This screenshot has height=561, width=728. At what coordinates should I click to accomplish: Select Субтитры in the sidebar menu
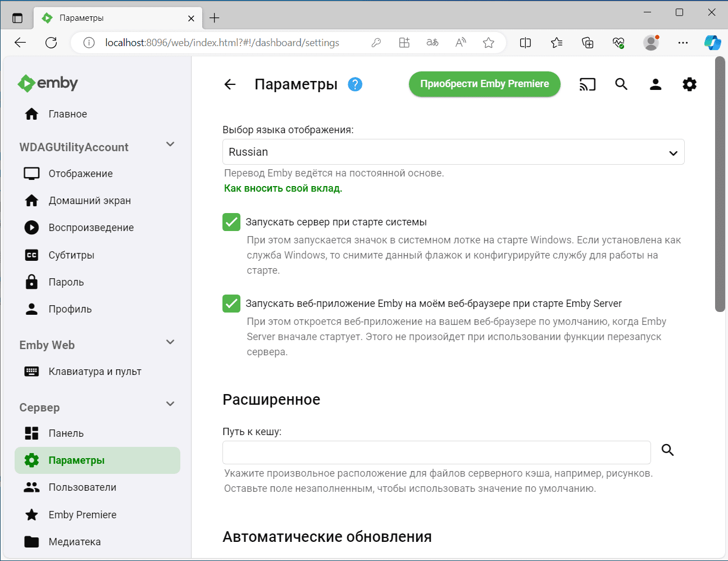[71, 255]
